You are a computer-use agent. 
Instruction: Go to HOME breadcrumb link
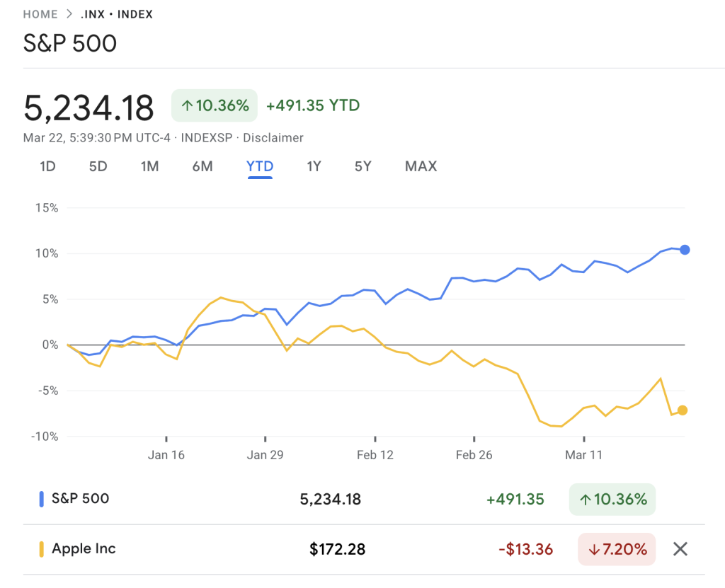pyautogui.click(x=40, y=14)
